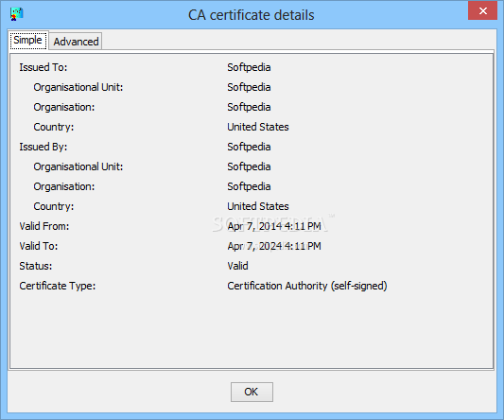Switch to the Advanced tab
Viewport: 504px width, 420px height.
(76, 42)
